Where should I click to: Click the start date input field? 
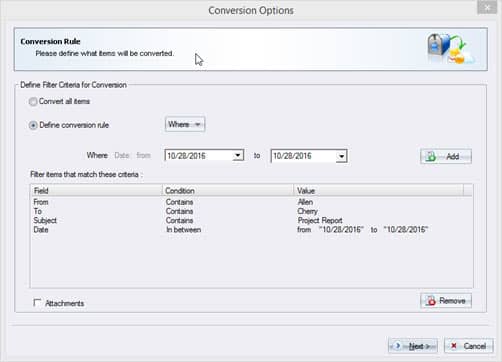point(199,156)
